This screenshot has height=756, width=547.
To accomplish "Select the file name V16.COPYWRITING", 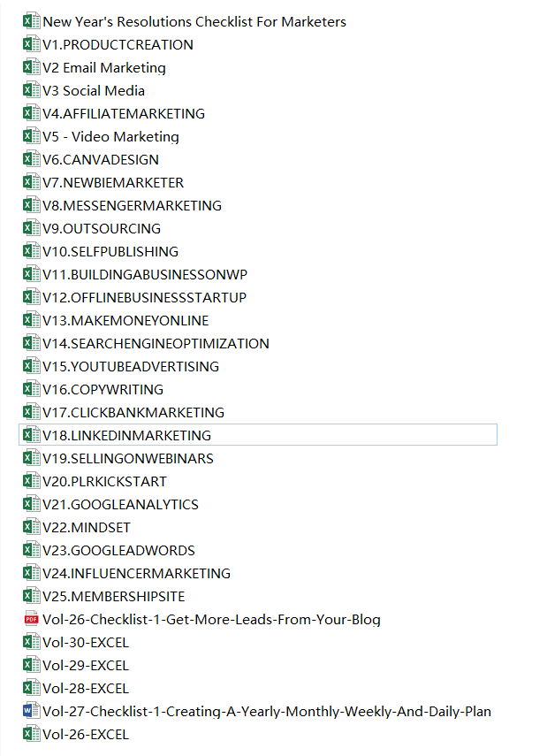I will tap(103, 390).
